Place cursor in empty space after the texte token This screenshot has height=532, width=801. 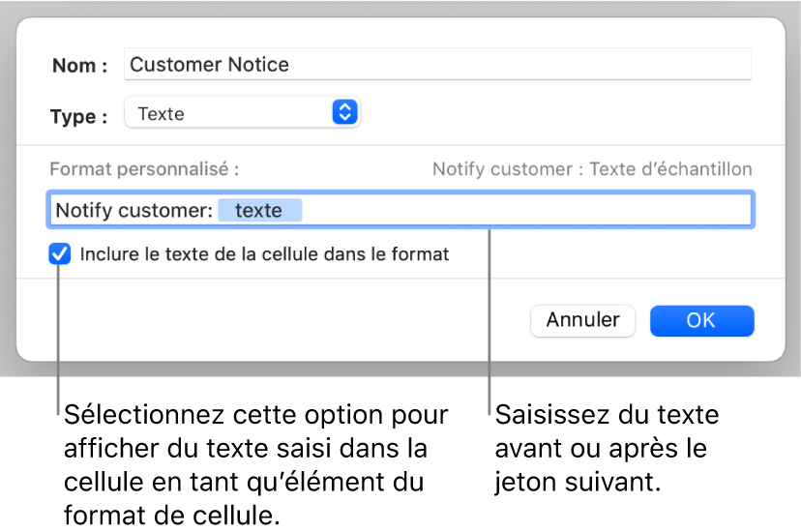[522, 210]
